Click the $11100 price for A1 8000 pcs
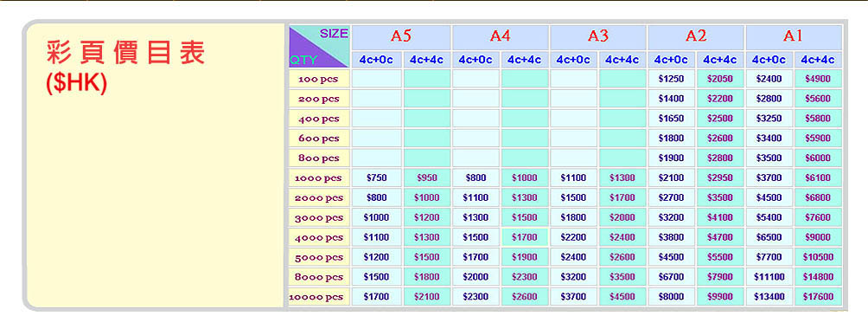Viewport: 868px width, 329px height. 769,277
